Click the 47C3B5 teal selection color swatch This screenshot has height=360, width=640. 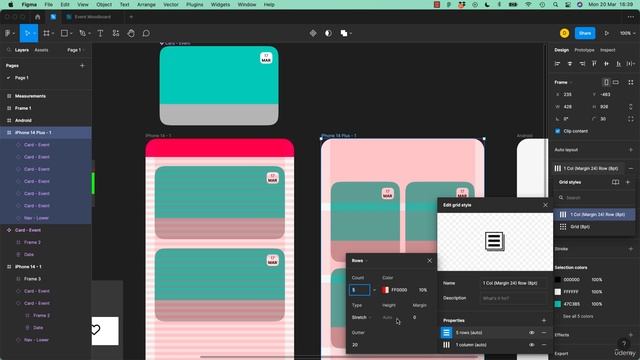tap(558, 304)
